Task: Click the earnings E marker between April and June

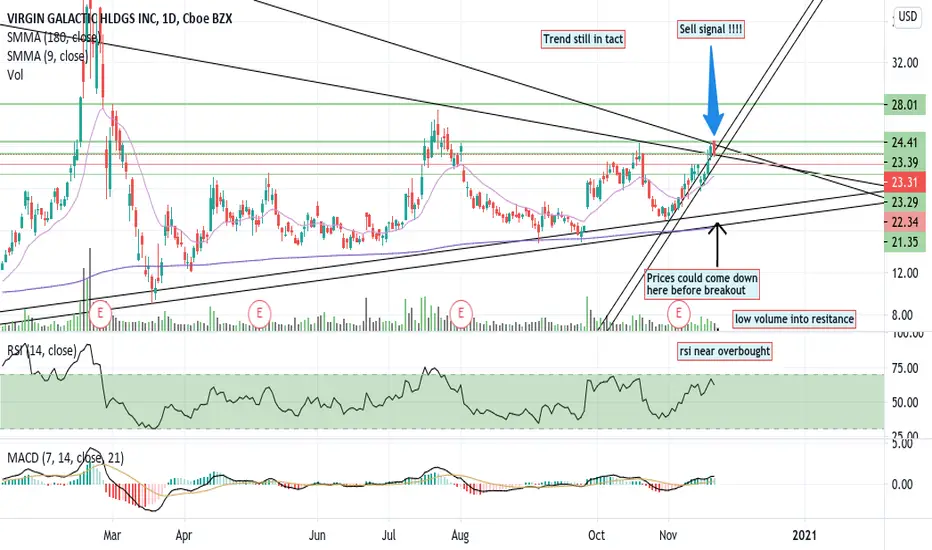Action: [x=260, y=312]
